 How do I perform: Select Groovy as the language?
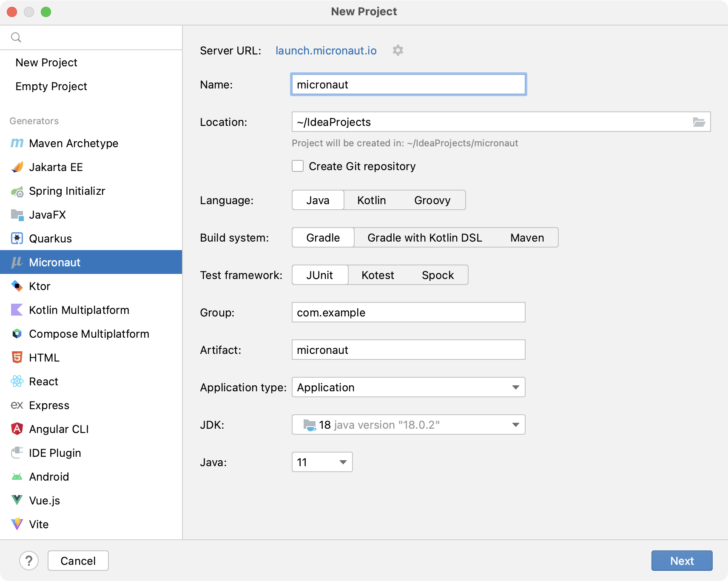point(432,200)
